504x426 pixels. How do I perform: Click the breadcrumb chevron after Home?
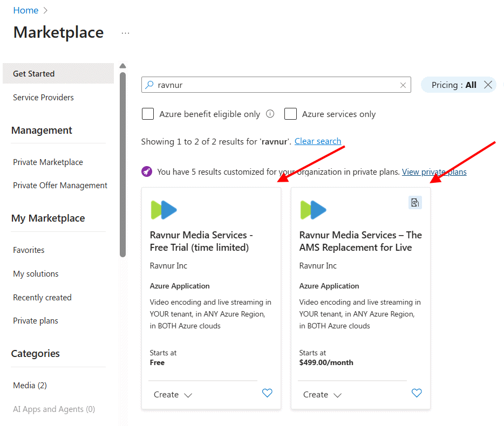tap(45, 11)
